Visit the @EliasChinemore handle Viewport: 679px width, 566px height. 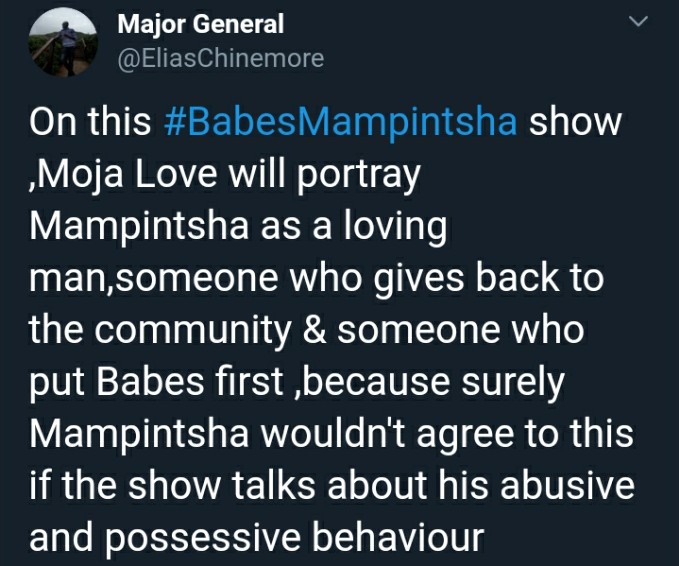click(x=220, y=58)
